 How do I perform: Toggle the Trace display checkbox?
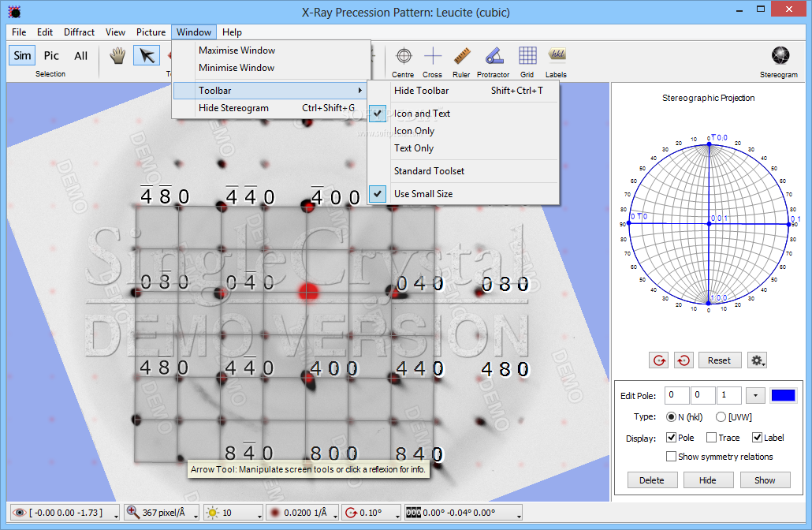(712, 438)
